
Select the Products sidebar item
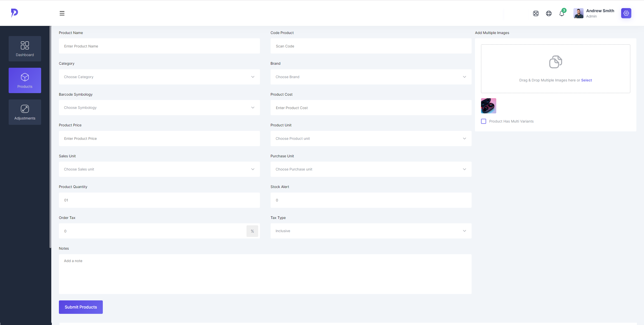pos(25,80)
